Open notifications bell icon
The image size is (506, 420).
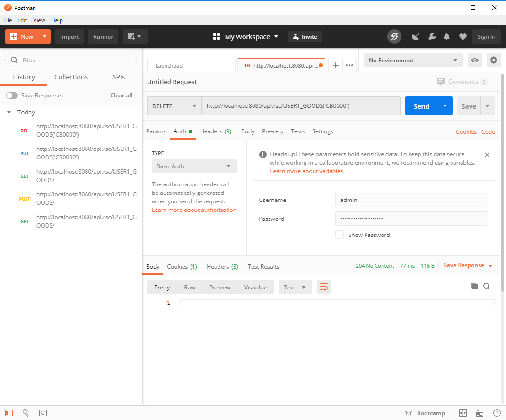[x=446, y=36]
